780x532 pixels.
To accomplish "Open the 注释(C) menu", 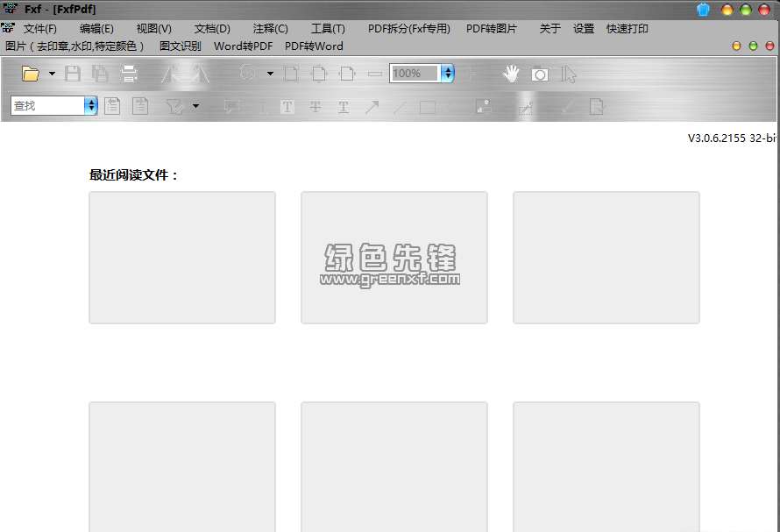I will [270, 29].
